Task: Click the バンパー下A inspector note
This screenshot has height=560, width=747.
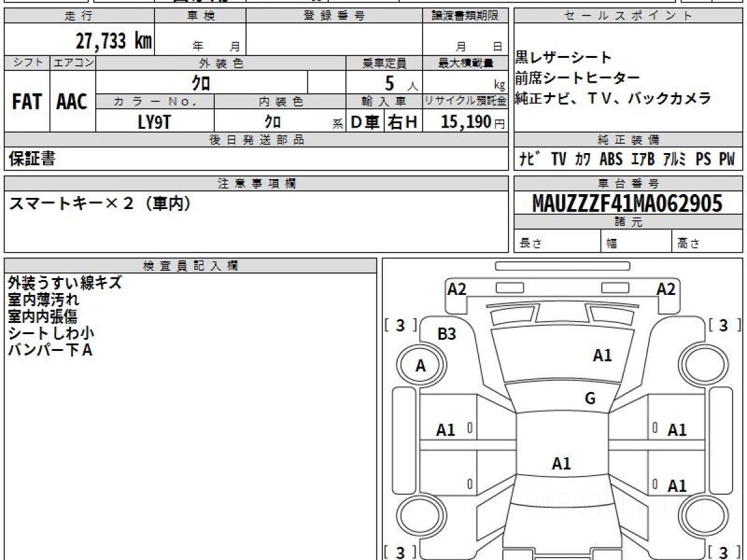Action: coord(50,350)
